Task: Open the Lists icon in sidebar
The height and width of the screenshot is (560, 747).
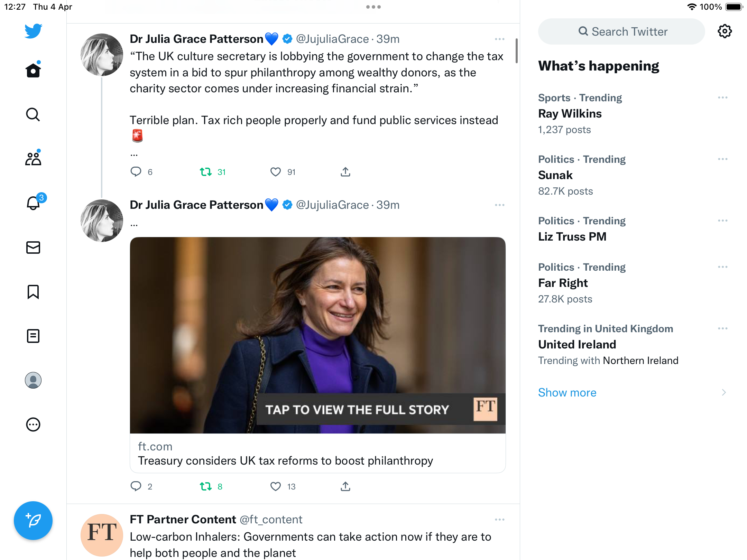Action: click(x=33, y=336)
